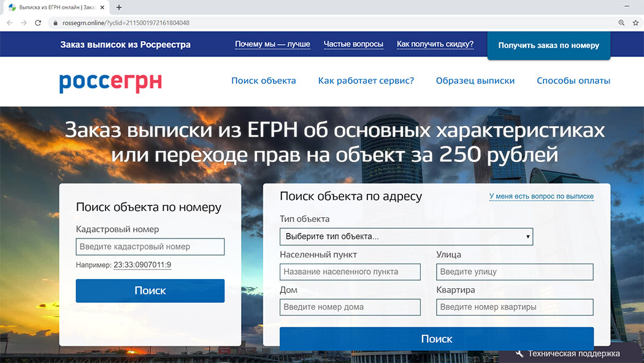Click example cadastral number 23:33:0907011:9
The width and height of the screenshot is (644, 363).
[x=142, y=265]
